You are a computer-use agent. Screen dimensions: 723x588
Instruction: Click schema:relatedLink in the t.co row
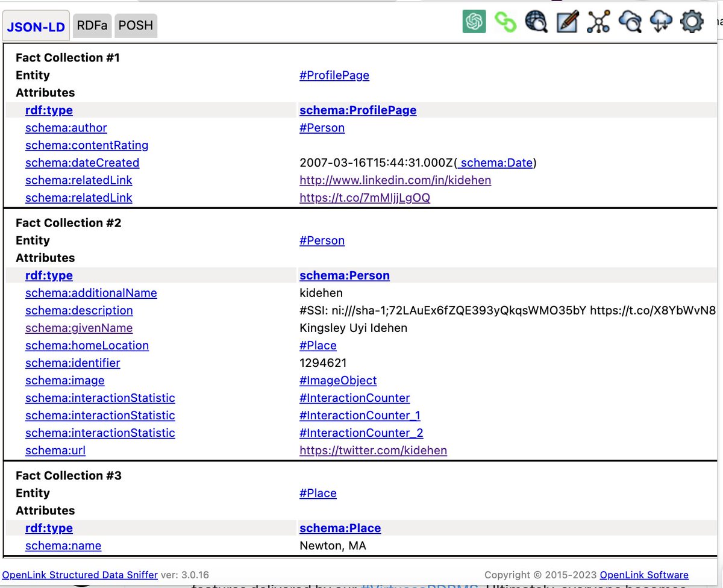click(x=78, y=198)
